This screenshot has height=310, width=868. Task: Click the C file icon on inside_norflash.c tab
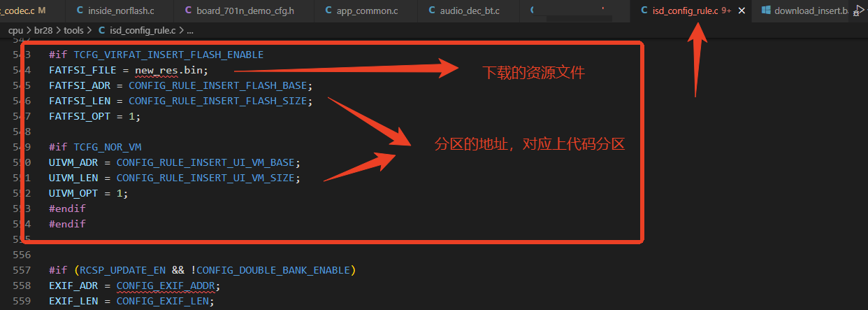(80, 10)
